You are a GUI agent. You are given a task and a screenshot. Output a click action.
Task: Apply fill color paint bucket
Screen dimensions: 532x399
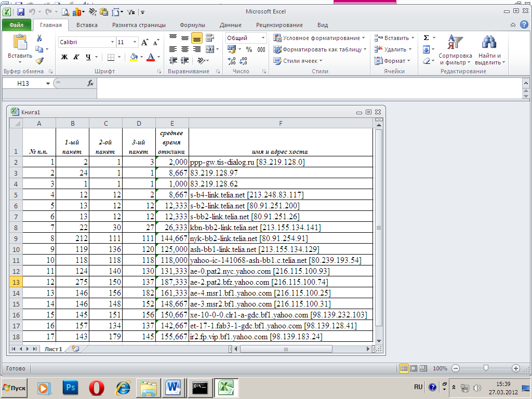(134, 57)
